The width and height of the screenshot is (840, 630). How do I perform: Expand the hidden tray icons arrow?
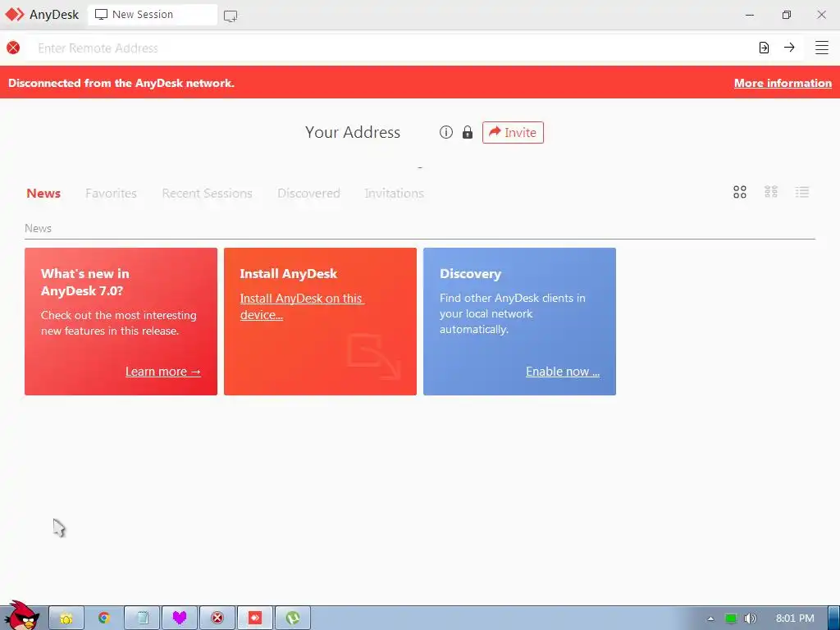tap(711, 619)
